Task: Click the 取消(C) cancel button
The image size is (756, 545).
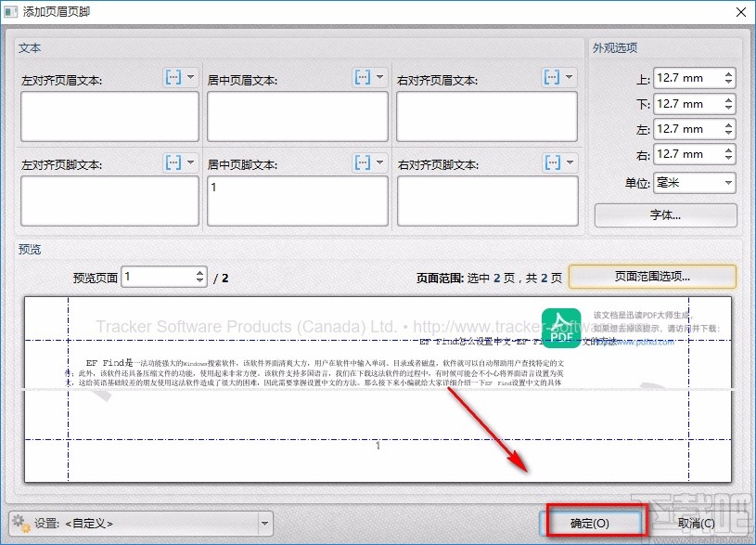Action: [x=697, y=524]
